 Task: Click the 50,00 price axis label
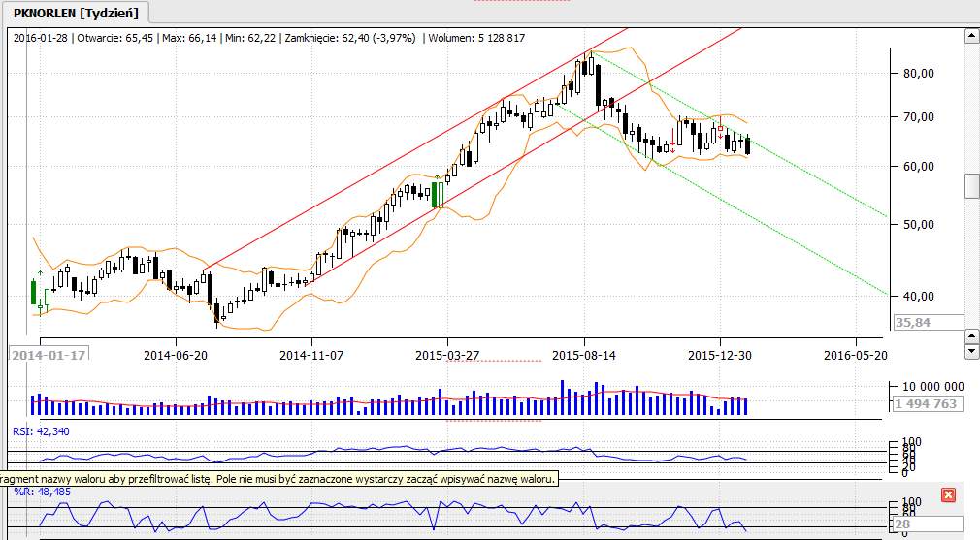click(x=919, y=224)
